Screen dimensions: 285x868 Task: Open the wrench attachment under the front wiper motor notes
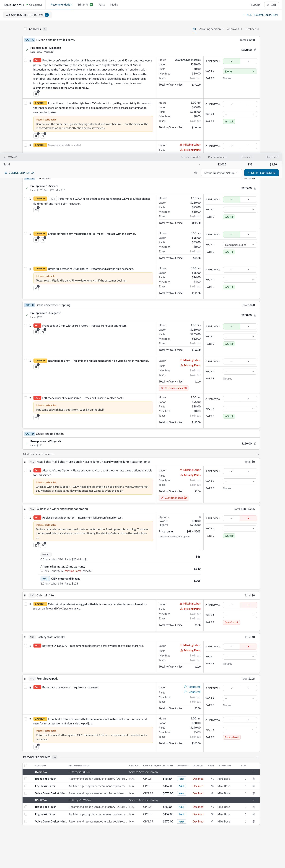pyautogui.click(x=43, y=545)
